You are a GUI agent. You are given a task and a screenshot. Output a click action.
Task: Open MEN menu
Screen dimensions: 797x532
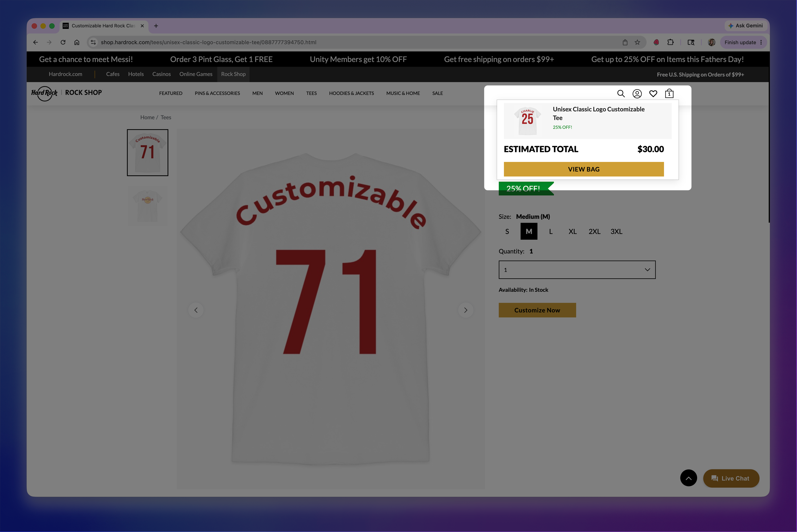pos(257,93)
